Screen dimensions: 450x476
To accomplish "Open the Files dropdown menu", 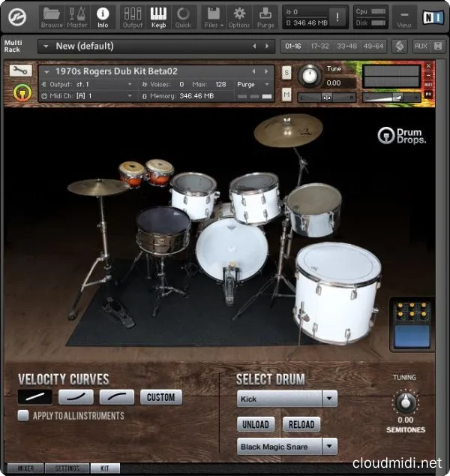I will (x=213, y=16).
